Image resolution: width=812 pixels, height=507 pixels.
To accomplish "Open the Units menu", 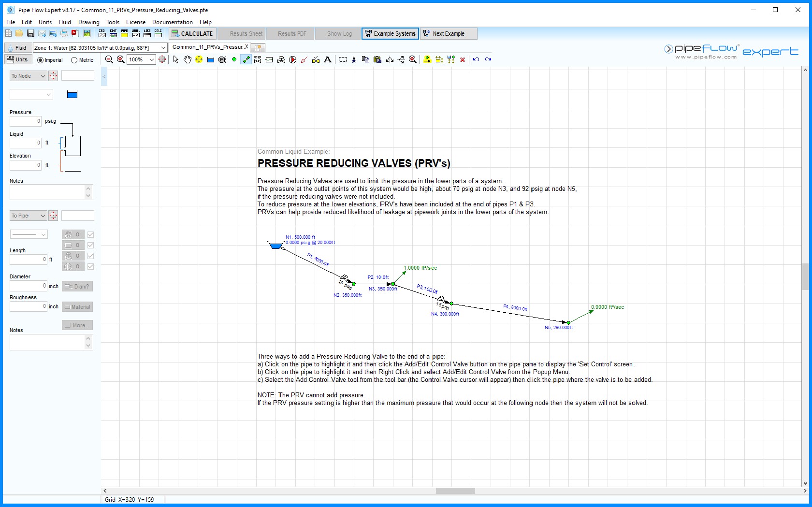I will click(x=45, y=22).
